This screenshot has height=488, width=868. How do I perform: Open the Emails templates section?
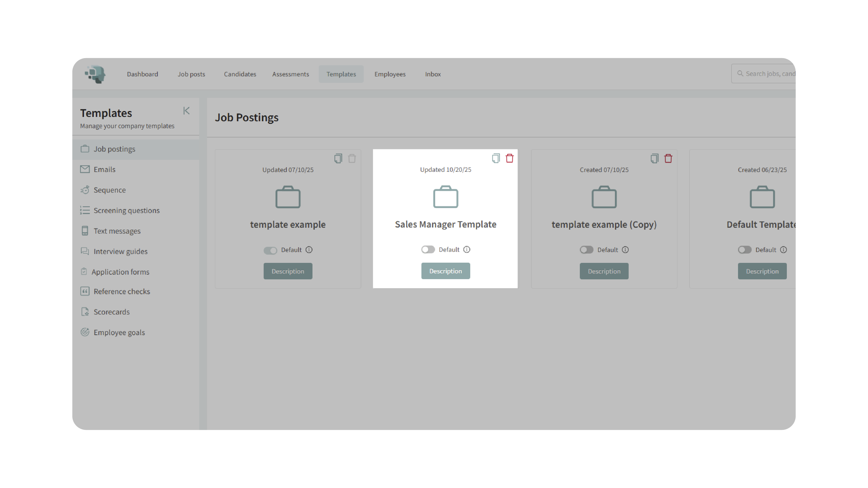click(104, 169)
